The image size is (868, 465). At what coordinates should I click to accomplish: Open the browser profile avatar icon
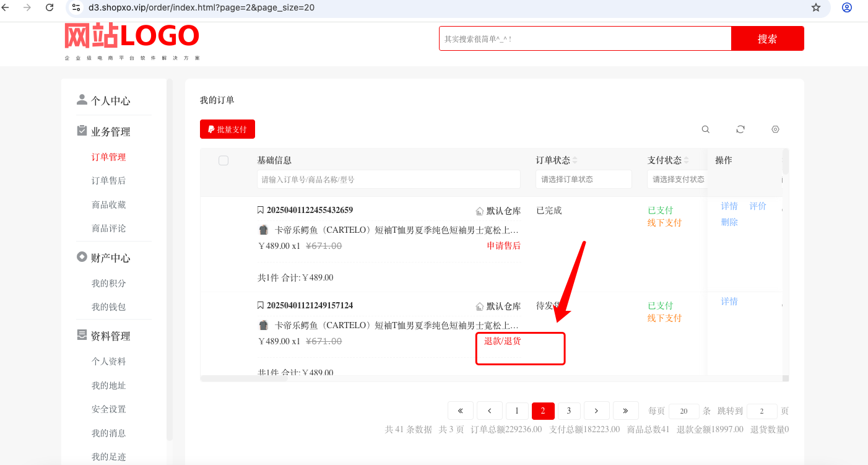click(847, 7)
